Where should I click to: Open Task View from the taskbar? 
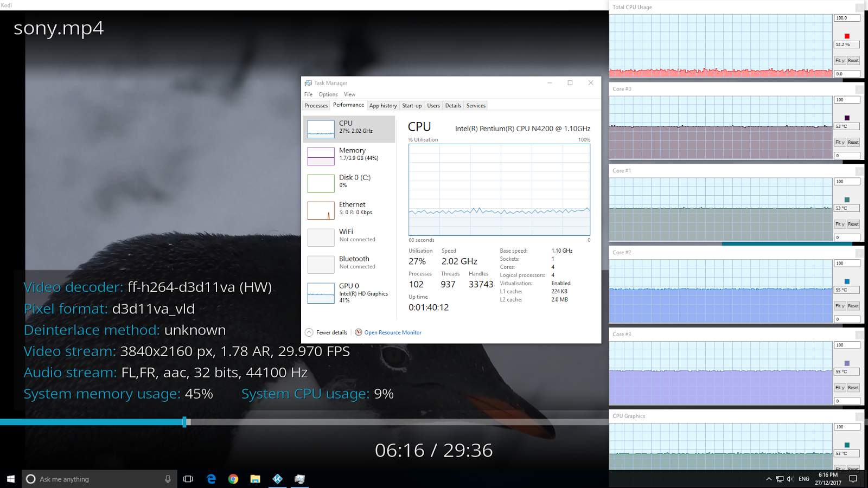(188, 479)
